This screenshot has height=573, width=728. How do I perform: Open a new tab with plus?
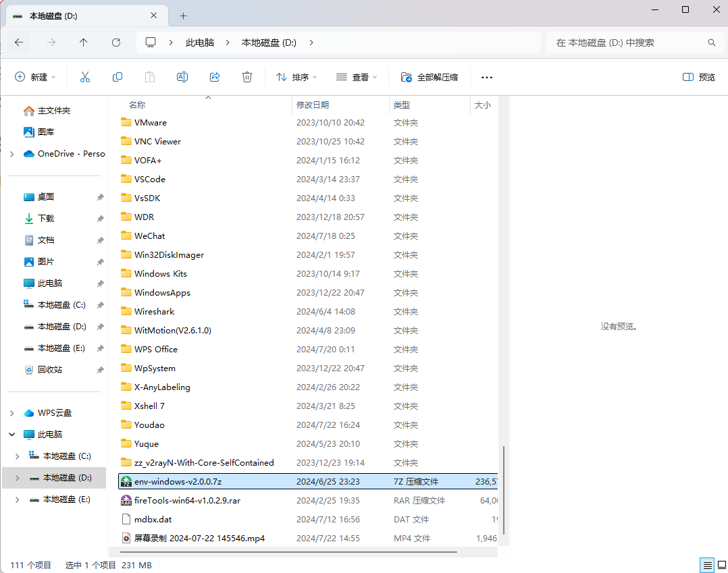(184, 16)
